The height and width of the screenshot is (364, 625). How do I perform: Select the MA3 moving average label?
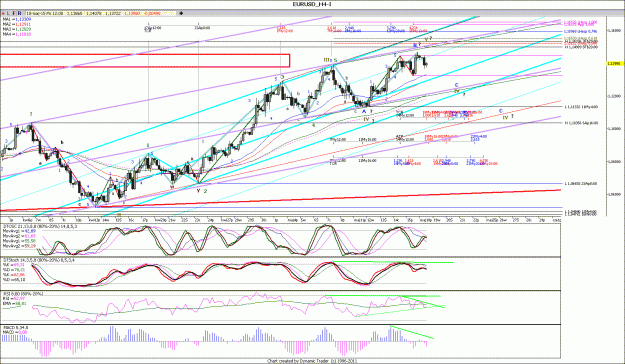[x=17, y=29]
